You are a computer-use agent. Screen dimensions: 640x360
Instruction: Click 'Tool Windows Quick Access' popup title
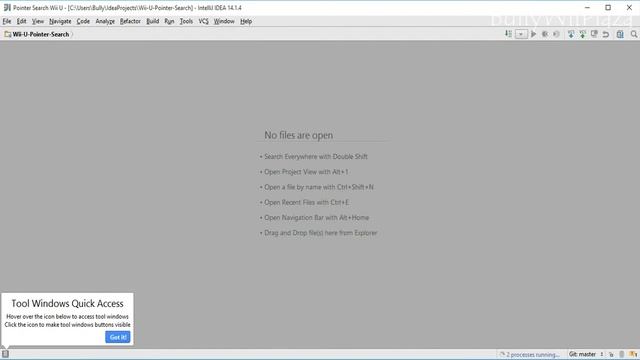67,304
